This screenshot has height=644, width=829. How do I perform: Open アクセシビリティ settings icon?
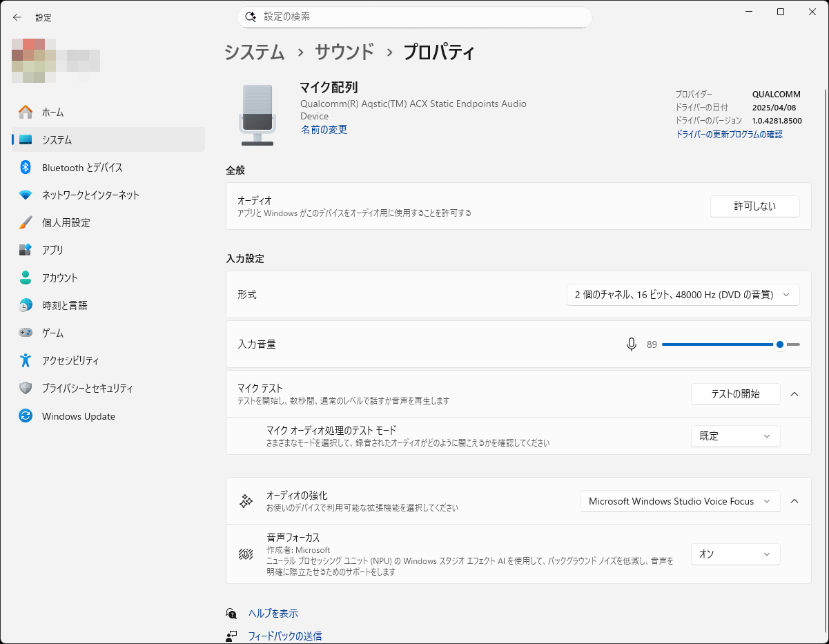24,360
